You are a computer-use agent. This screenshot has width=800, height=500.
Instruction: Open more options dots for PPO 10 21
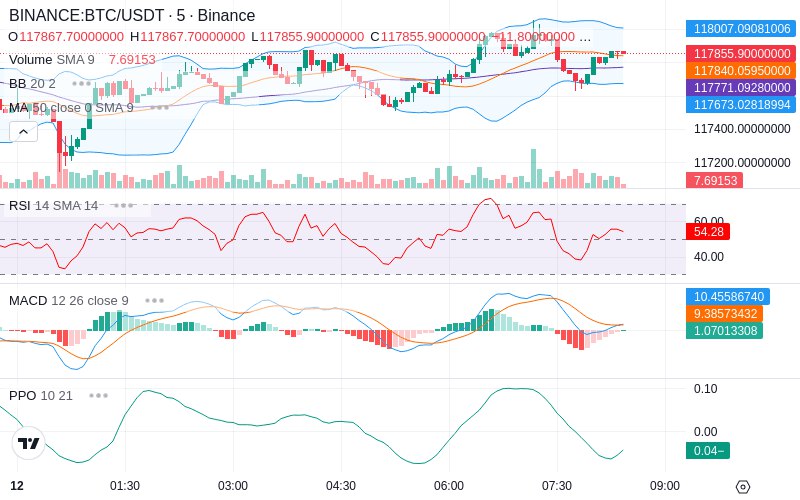click(x=98, y=395)
